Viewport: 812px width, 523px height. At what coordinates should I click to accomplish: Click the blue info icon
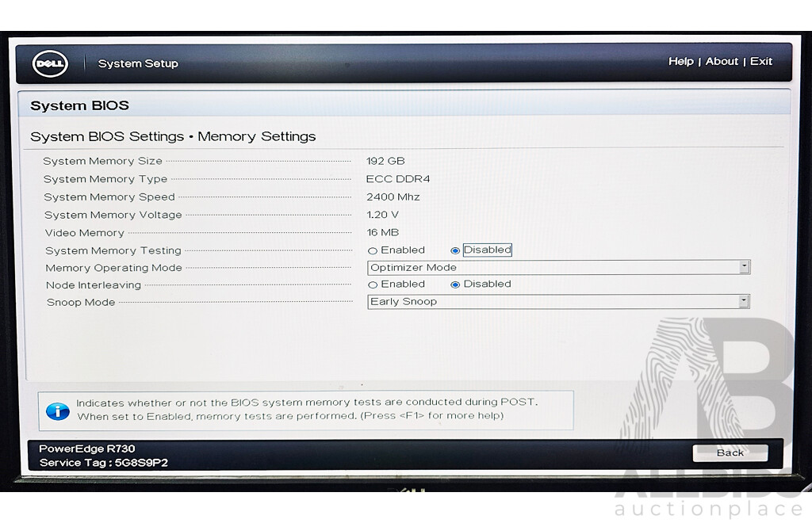point(57,412)
